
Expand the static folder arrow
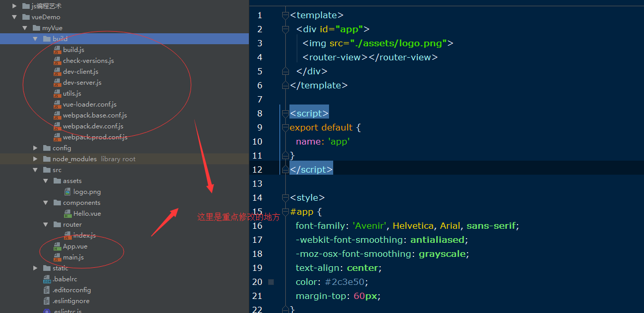coord(35,268)
